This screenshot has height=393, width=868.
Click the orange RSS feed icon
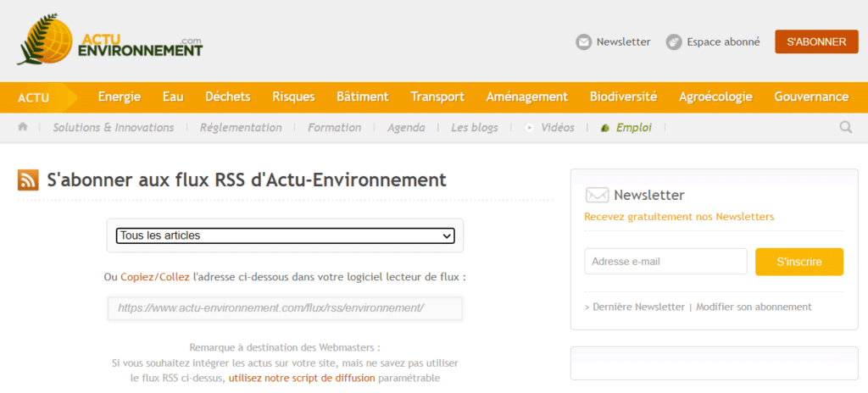tap(28, 180)
